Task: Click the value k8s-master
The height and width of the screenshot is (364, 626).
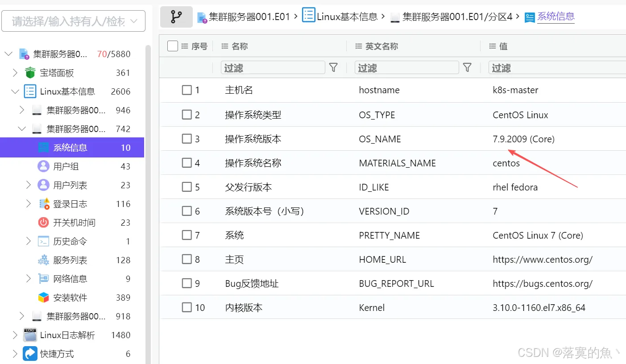Action: [515, 90]
